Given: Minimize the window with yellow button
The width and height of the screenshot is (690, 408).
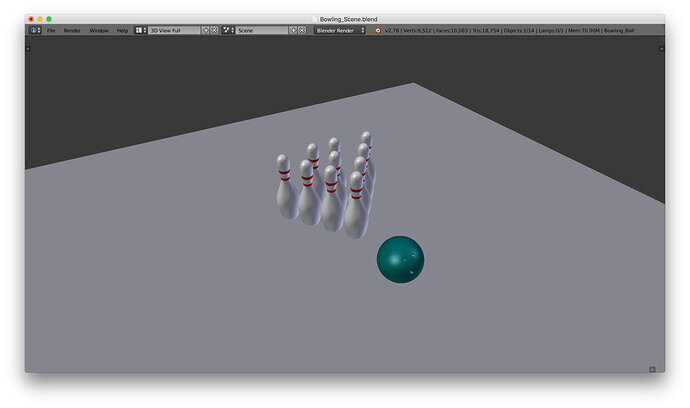Looking at the screenshot, I should pyautogui.click(x=40, y=19).
